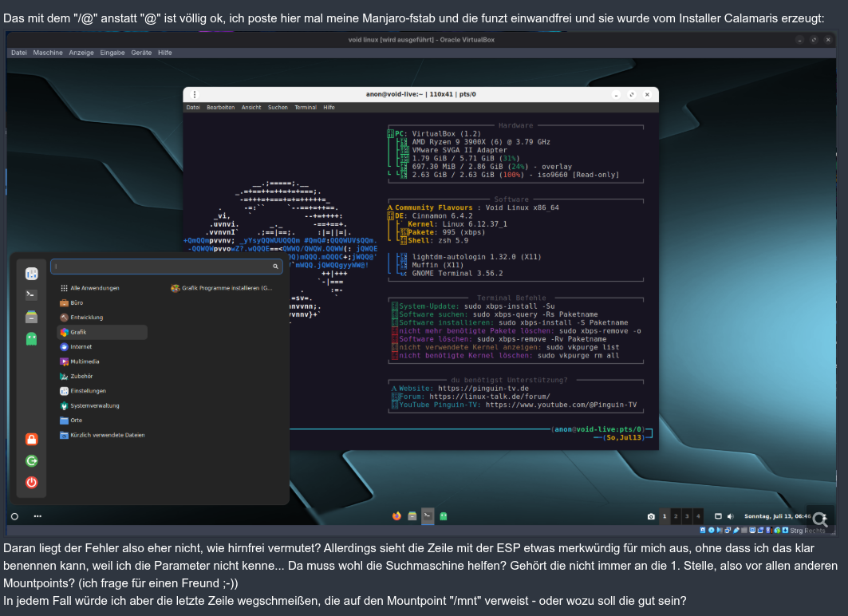This screenshot has height=616, width=848.
Task: Switch to workspace 2 in the panel
Action: 676,516
